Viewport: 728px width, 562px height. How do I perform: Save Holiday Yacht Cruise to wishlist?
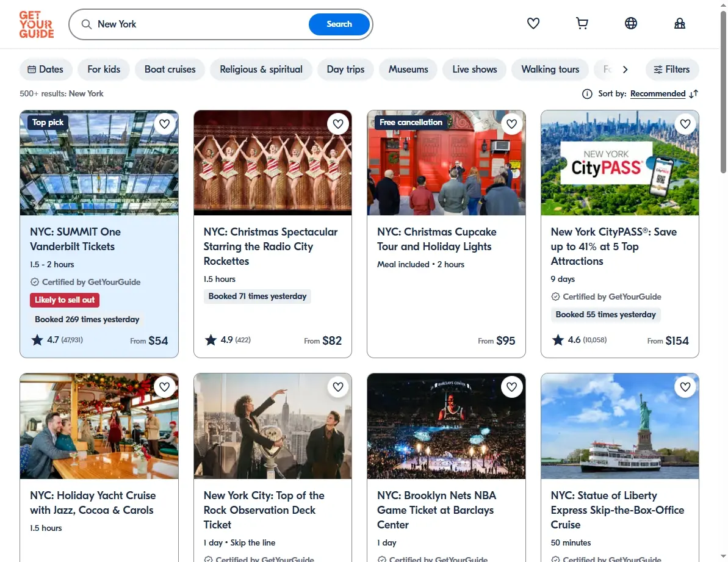click(x=164, y=387)
